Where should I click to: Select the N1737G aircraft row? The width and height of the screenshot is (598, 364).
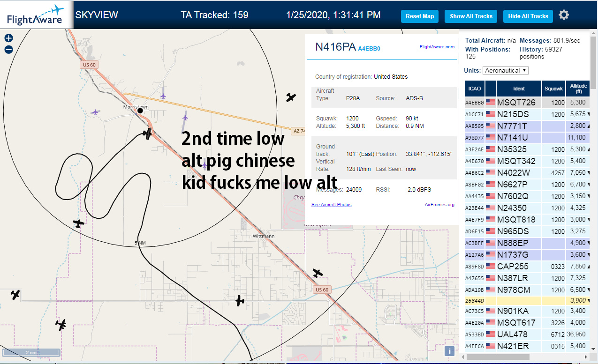tap(527, 255)
